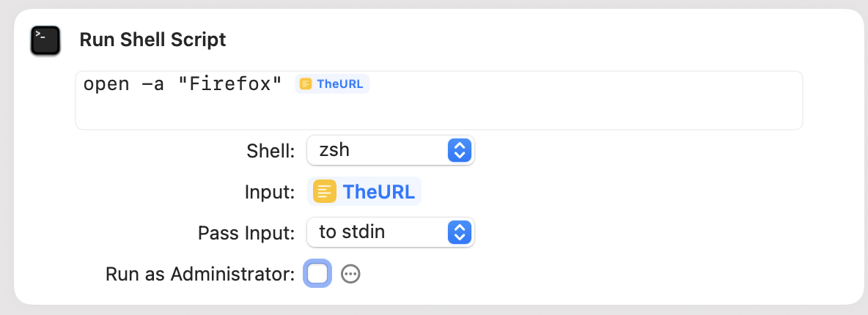Click the terminal icon of Run Shell Script

(45, 40)
